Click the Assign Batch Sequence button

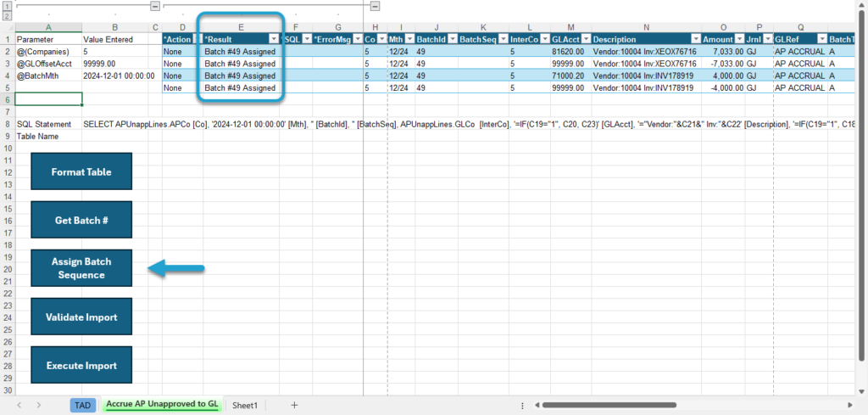point(81,268)
